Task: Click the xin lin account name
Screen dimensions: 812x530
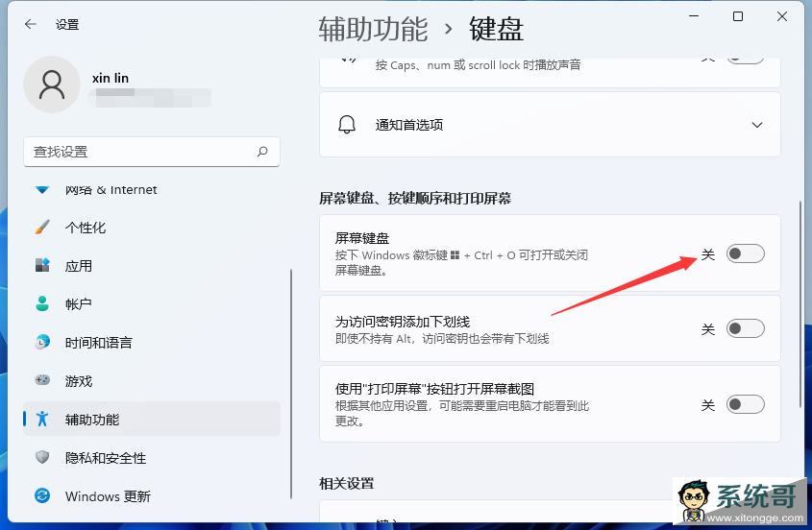Action: pos(111,78)
